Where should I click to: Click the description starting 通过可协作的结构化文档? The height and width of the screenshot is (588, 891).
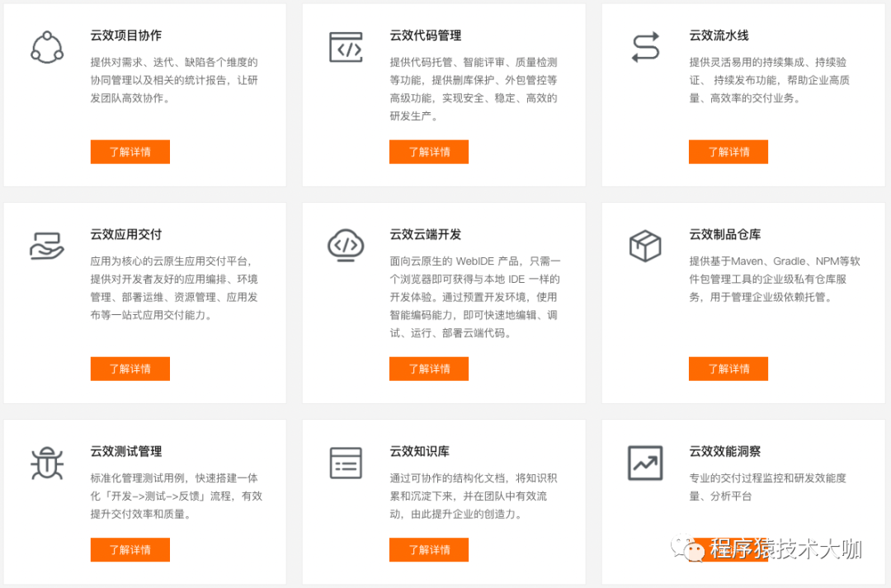pos(474,496)
